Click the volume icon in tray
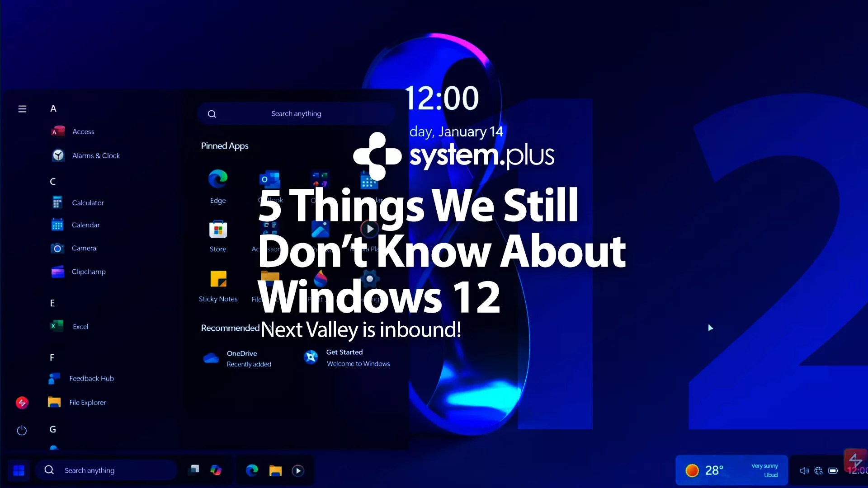This screenshot has height=488, width=868. (804, 471)
